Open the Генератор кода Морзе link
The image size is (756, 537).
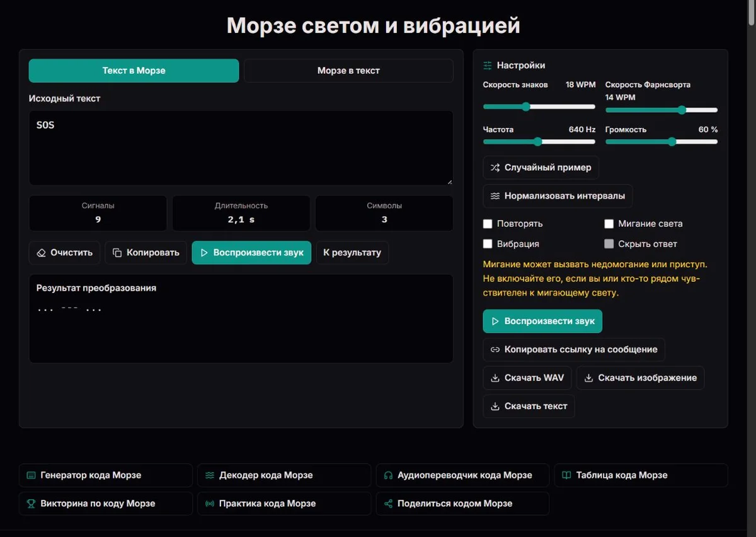point(106,475)
